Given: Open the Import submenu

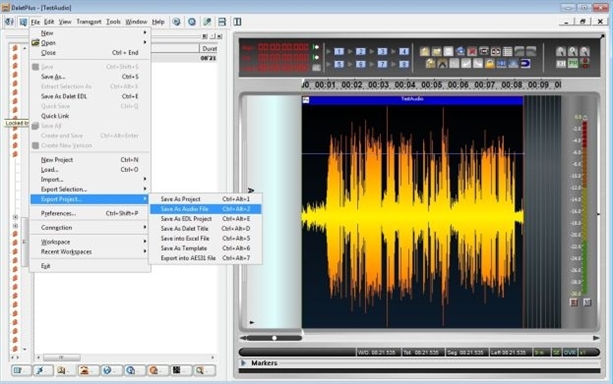Looking at the screenshot, I should tap(90, 179).
